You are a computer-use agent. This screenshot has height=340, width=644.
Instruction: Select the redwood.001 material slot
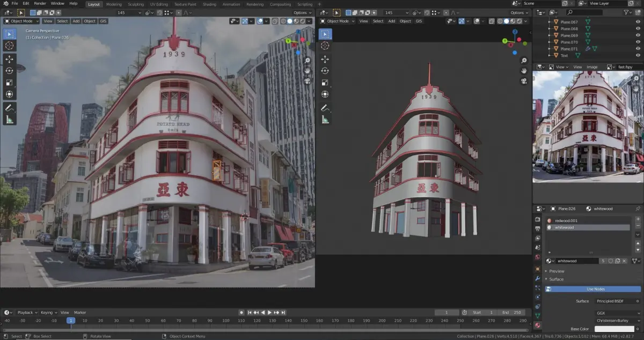(566, 220)
